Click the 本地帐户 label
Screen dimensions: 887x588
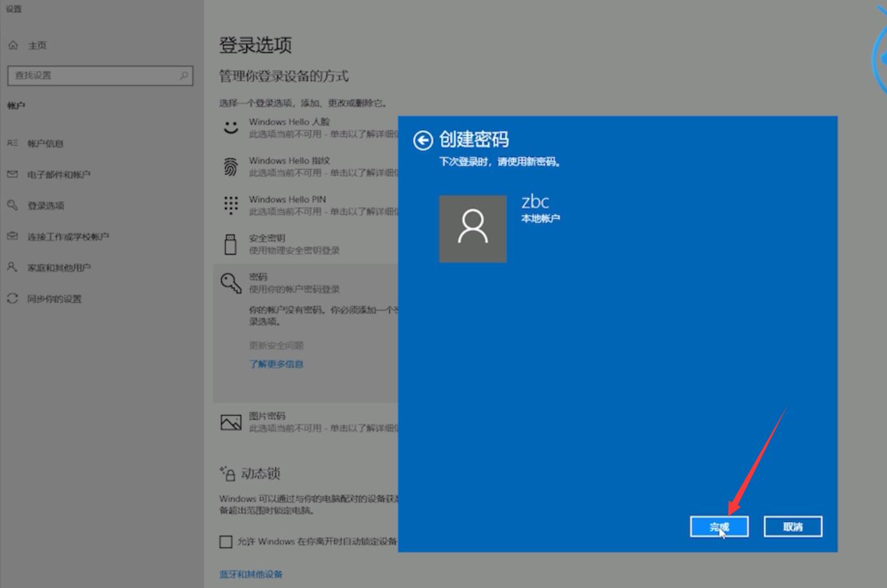[x=541, y=219]
